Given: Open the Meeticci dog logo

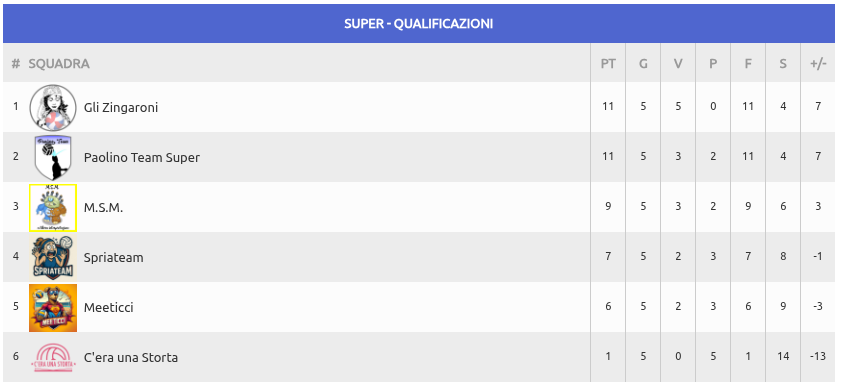Looking at the screenshot, I should tap(53, 308).
